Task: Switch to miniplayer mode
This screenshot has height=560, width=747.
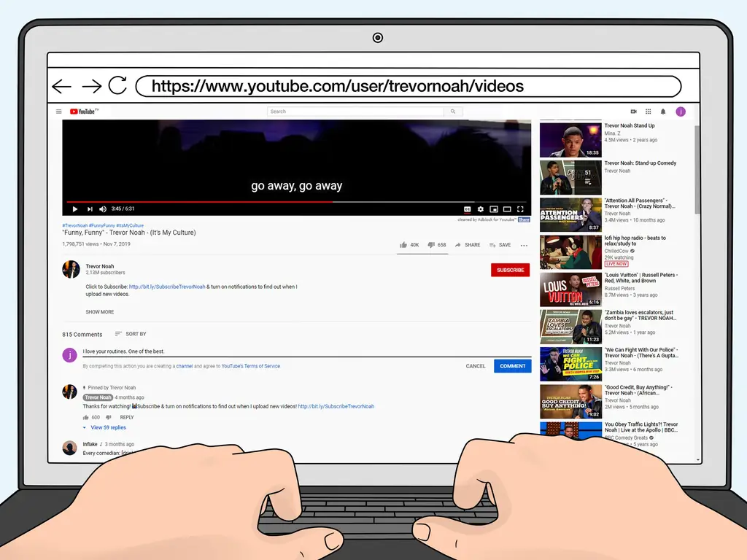Action: tap(494, 209)
